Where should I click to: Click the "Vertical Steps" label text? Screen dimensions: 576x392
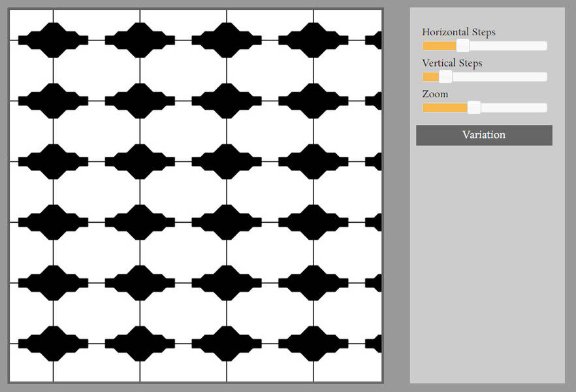pyautogui.click(x=452, y=63)
